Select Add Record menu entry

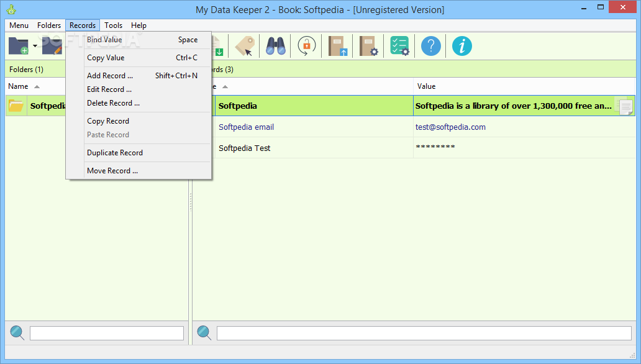coord(139,76)
